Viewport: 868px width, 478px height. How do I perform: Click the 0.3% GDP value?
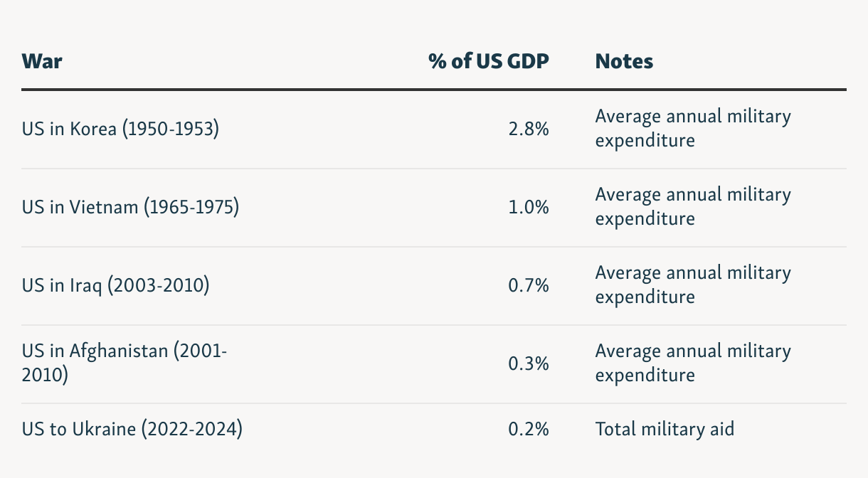[528, 364]
